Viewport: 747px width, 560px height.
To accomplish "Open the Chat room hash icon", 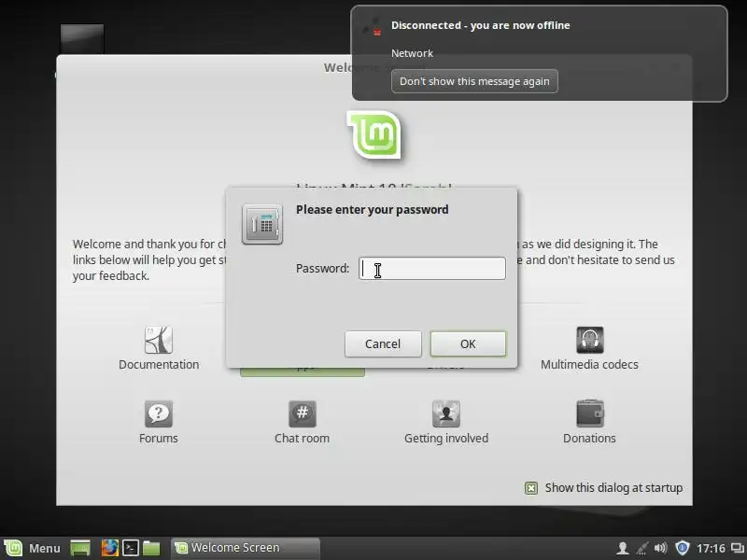I will pyautogui.click(x=302, y=413).
